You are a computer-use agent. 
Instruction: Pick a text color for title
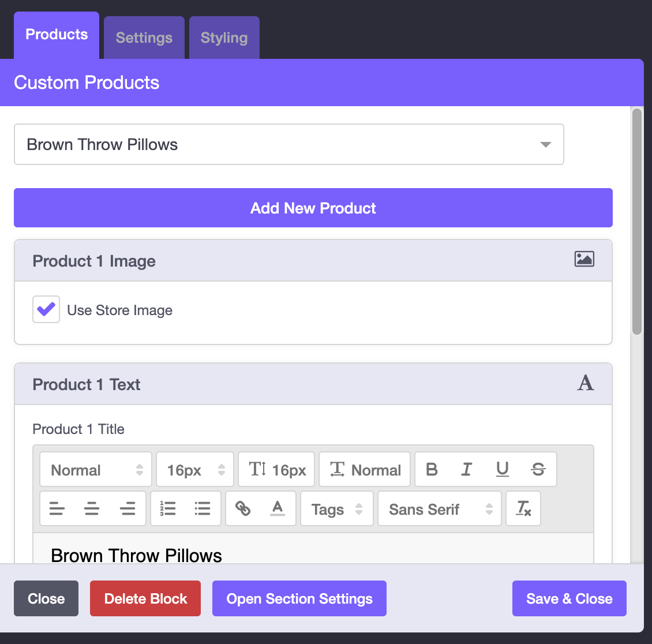pyautogui.click(x=278, y=509)
